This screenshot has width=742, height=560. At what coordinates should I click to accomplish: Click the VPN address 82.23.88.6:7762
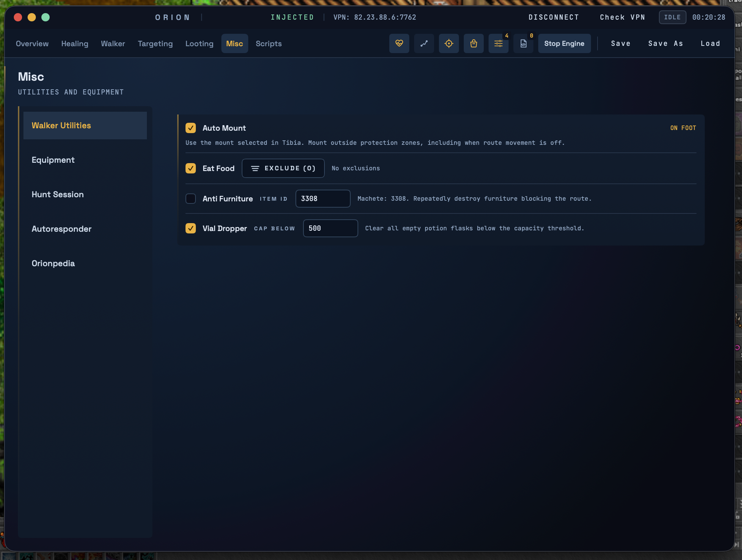pyautogui.click(x=385, y=17)
